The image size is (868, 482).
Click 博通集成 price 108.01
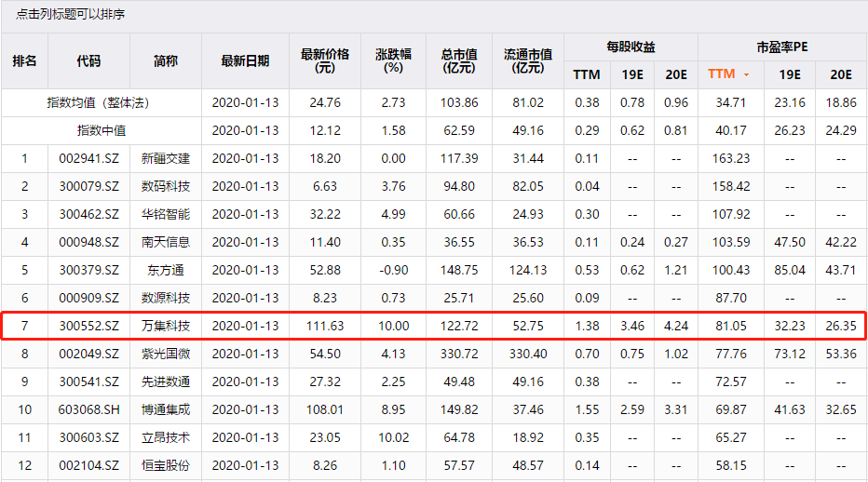(x=325, y=409)
